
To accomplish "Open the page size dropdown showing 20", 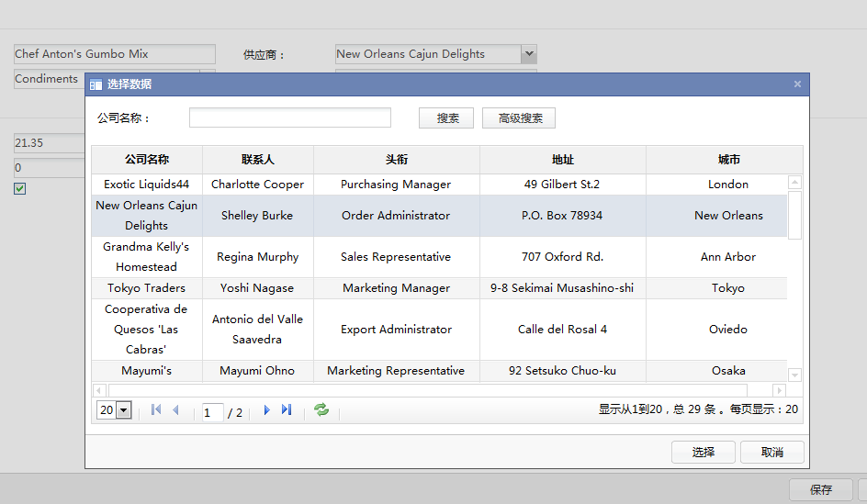I will coord(124,410).
